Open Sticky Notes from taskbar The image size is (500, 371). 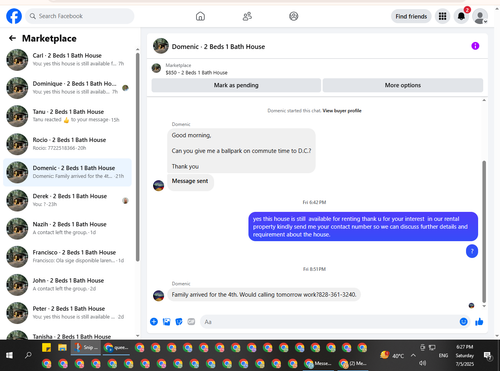(x=46, y=348)
